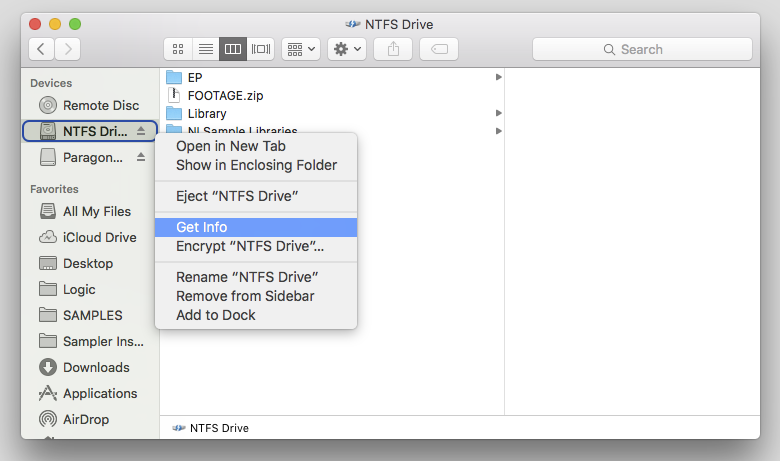
Task: Click the Edit Tags toolbar button
Action: [x=438, y=48]
